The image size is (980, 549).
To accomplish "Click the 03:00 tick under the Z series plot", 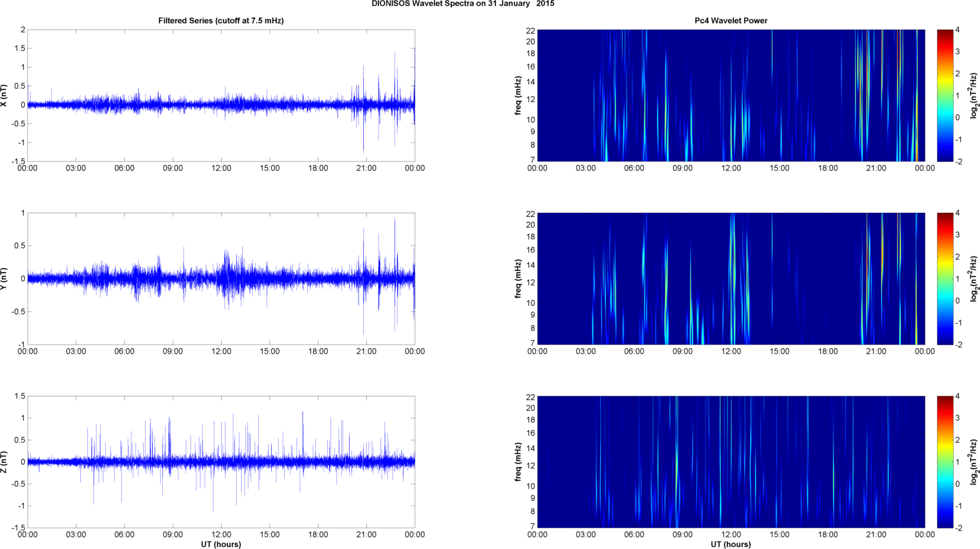I will click(x=76, y=535).
